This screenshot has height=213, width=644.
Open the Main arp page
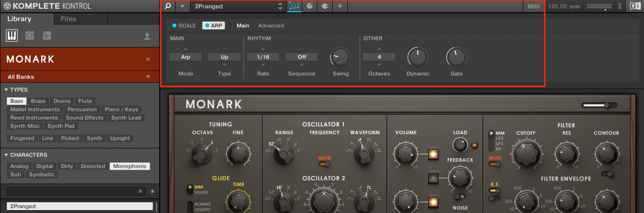[243, 26]
